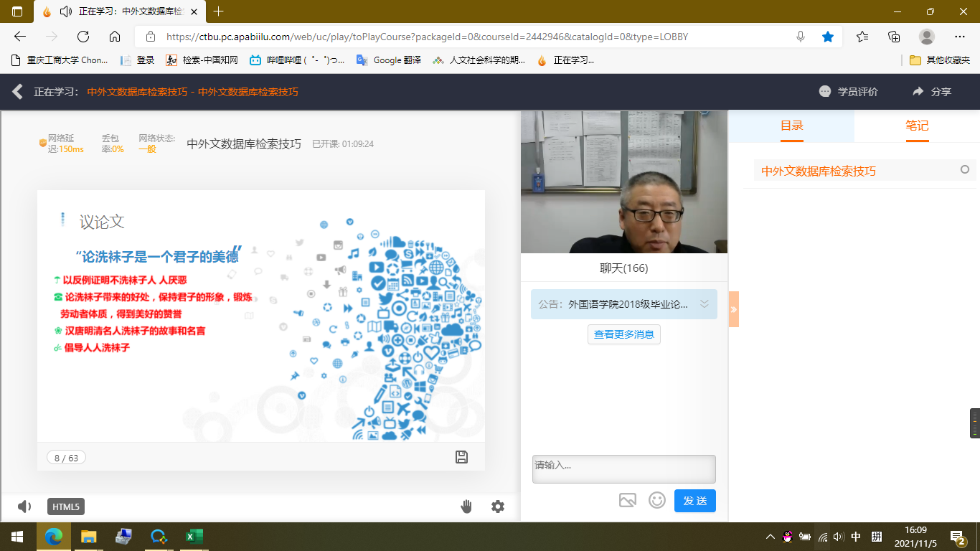This screenshot has width=980, height=551.
Task: Toggle the browser favorite star
Action: coord(828,37)
